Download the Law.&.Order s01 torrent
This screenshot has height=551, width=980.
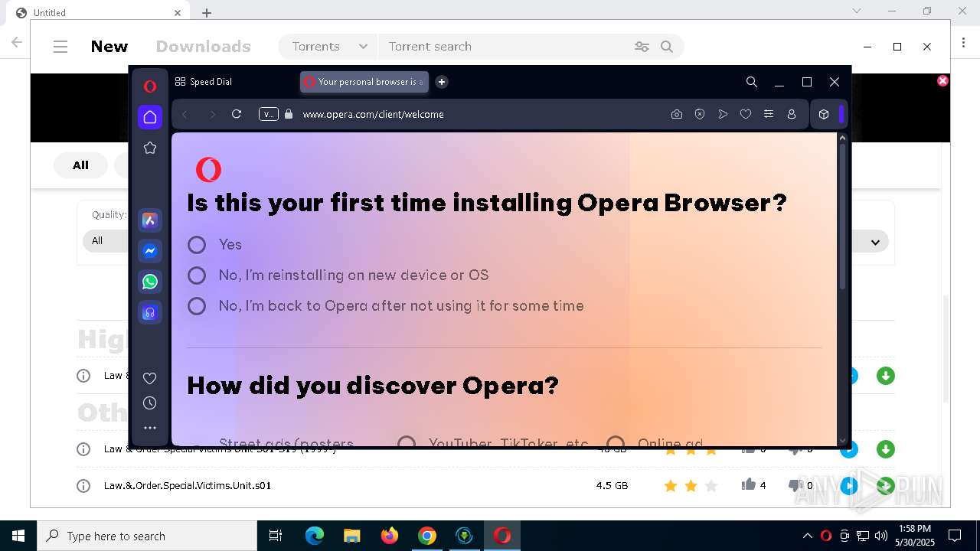(886, 485)
